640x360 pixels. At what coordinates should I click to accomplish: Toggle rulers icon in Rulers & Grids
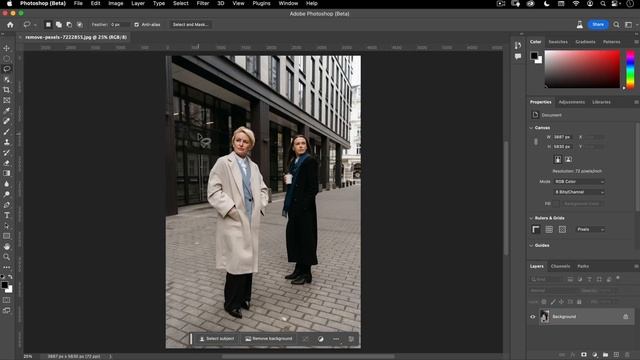point(536,229)
